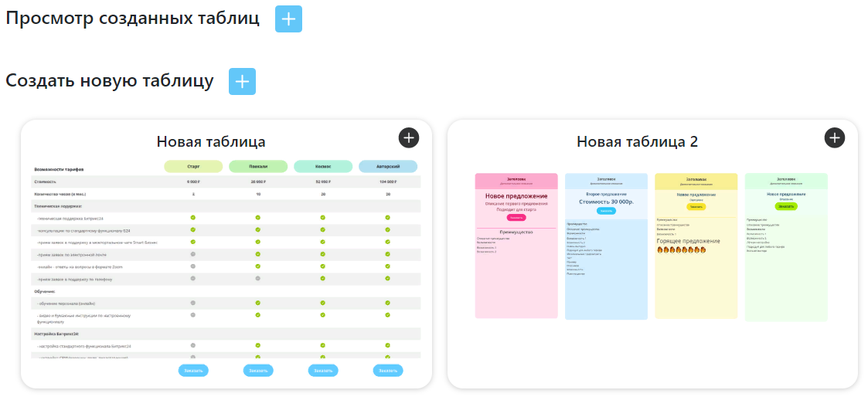Click the pink Заголовок card header
Viewport: 868px width, 407px height.
coord(516,181)
